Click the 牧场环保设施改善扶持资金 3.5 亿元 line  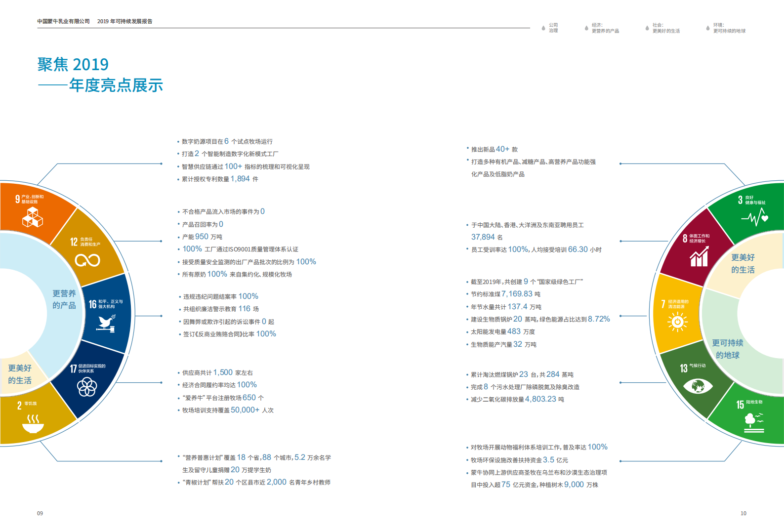(x=519, y=460)
